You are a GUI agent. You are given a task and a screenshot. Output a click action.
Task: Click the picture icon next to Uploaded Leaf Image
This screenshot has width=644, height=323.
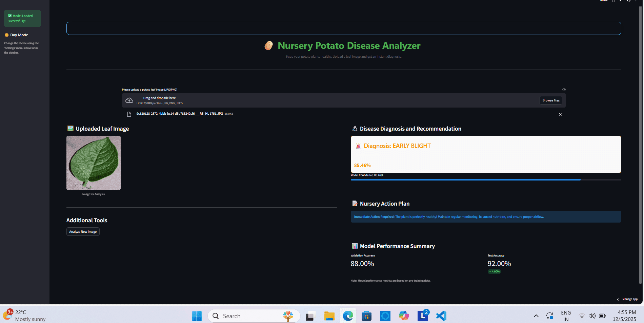(70, 129)
